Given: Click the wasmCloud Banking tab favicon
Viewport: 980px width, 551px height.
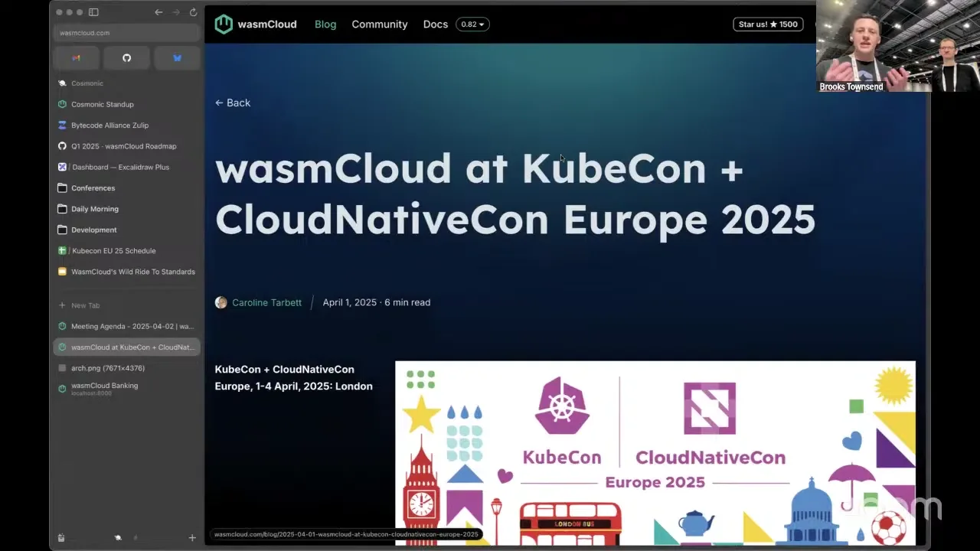Looking at the screenshot, I should pyautogui.click(x=62, y=389).
